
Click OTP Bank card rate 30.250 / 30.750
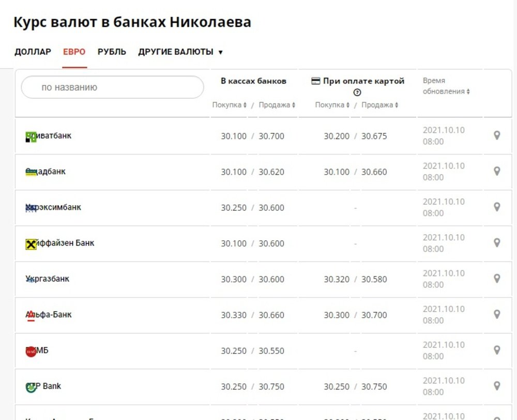click(x=356, y=387)
